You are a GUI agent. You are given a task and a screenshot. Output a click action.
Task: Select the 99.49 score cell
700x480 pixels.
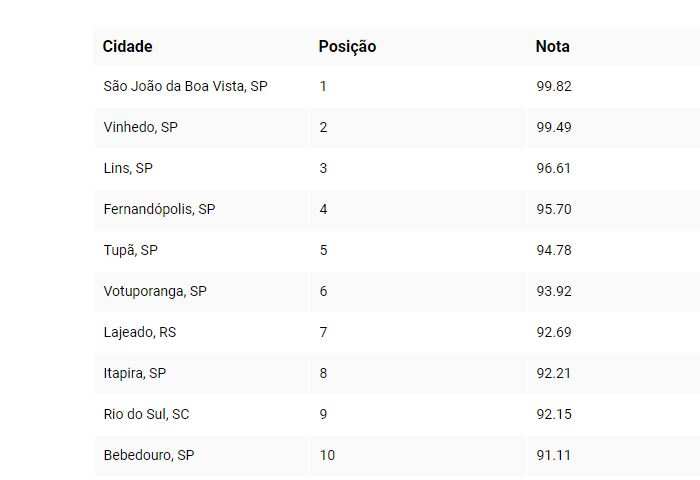click(x=554, y=127)
